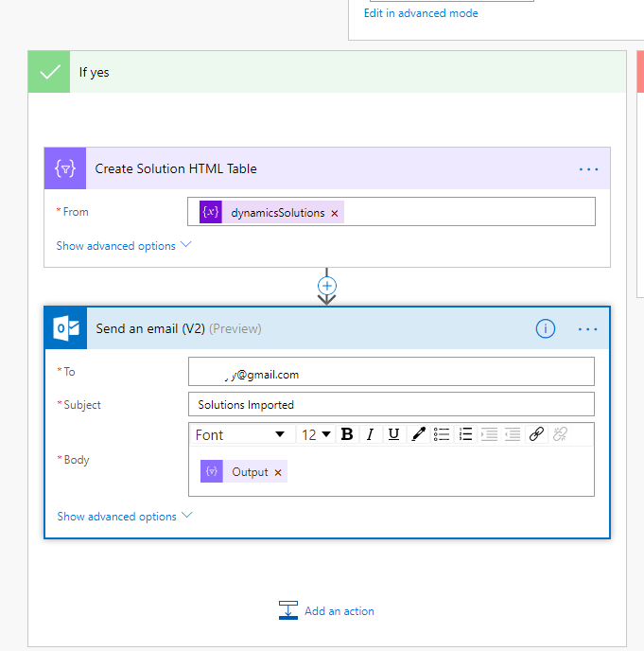Click the insert hyperlink icon
644x651 pixels.
point(536,434)
